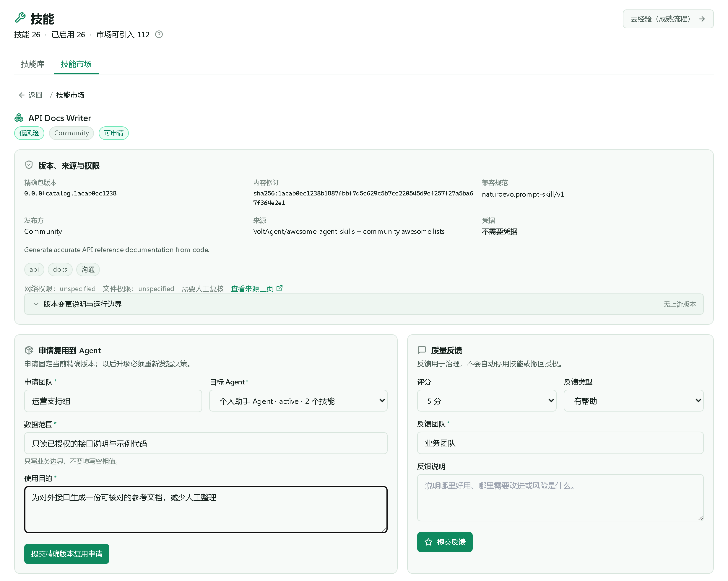Click the 无上游版本 label

pos(680,304)
